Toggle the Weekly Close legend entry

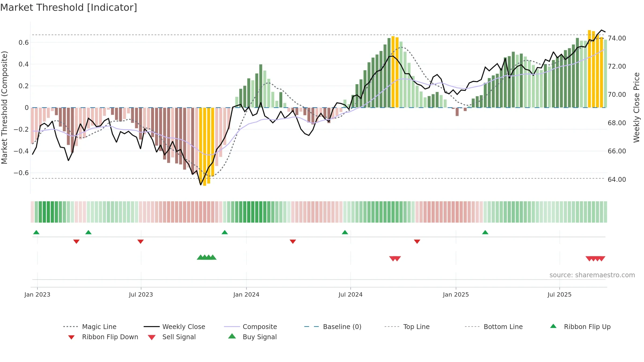174,327
